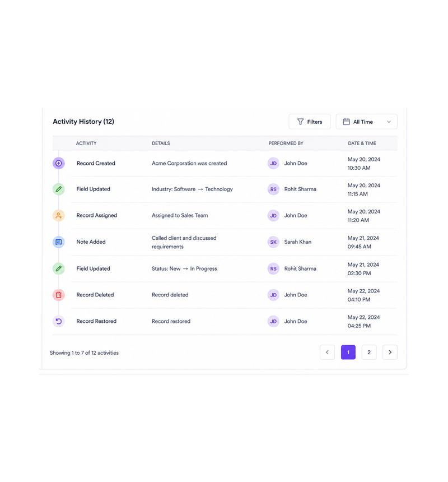Click the Record Created plus icon
This screenshot has height=482, width=448.
point(59,163)
